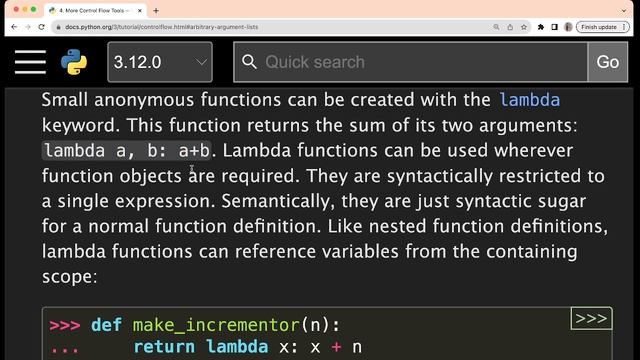
Task: Toggle the browser side panel
Action: [x=554, y=27]
